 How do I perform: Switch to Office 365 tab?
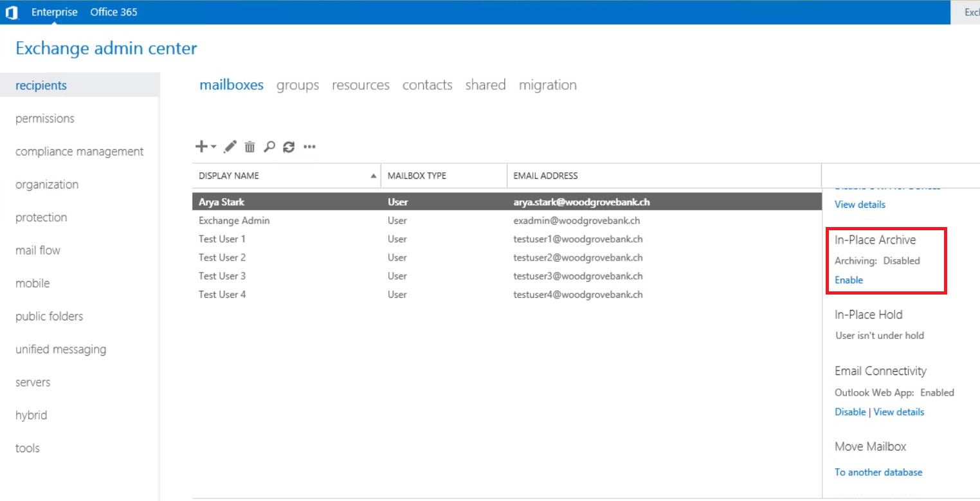pyautogui.click(x=114, y=12)
